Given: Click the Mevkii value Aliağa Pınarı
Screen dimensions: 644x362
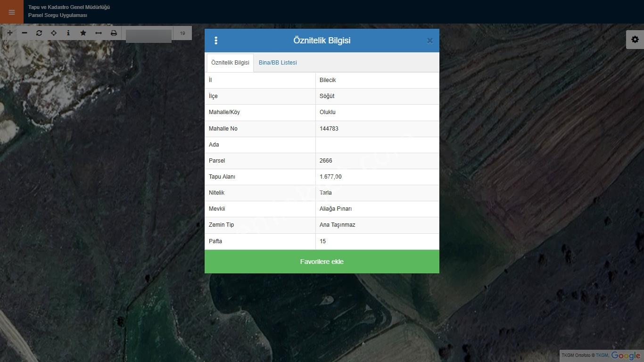Looking at the screenshot, I should click(336, 209).
